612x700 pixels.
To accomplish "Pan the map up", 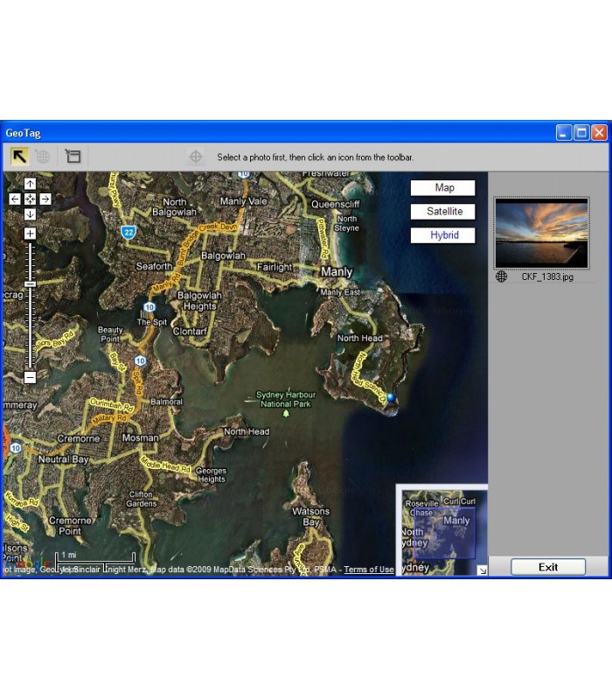I will (30, 184).
